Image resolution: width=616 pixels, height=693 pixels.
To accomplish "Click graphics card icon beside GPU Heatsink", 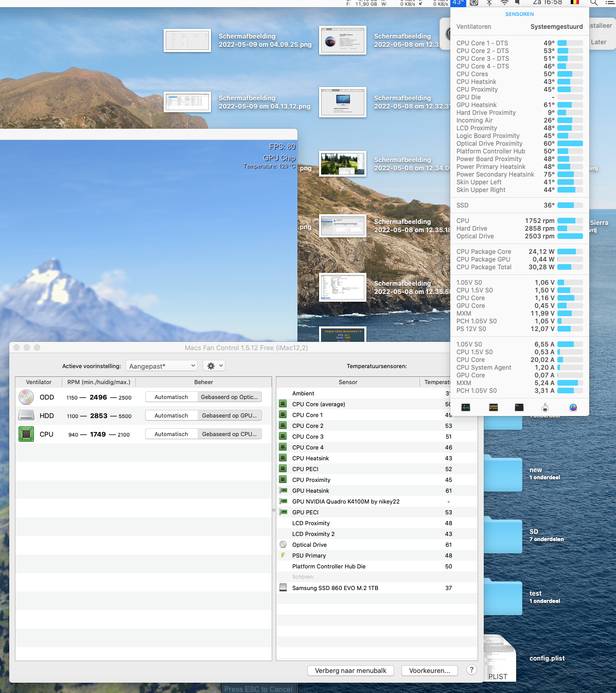I will pyautogui.click(x=283, y=491).
